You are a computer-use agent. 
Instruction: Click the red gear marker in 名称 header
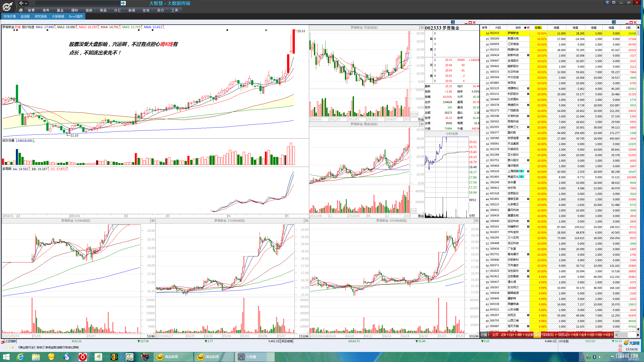(x=528, y=28)
